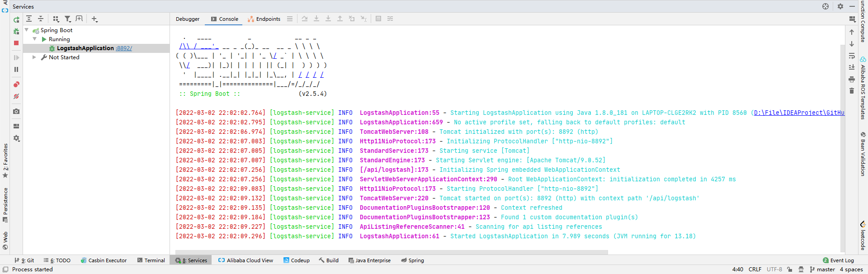
Task: Click the master git branch widget
Action: pos(822,269)
